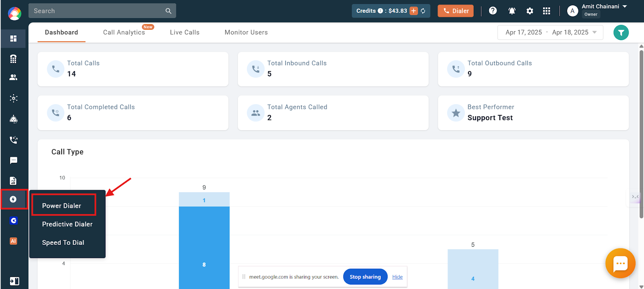The height and width of the screenshot is (289, 644).
Task: Click the light blue bar segment labeled 1
Action: click(x=204, y=200)
